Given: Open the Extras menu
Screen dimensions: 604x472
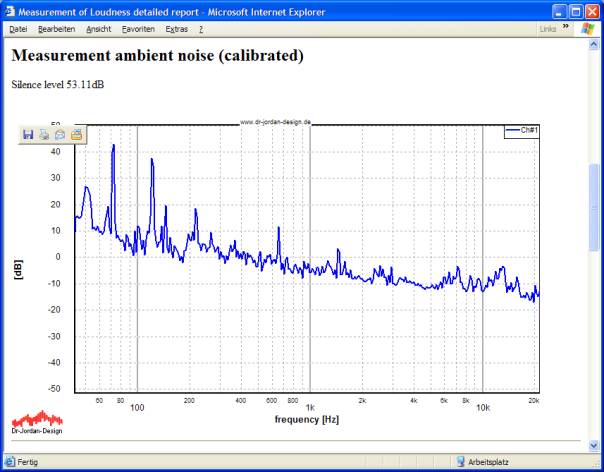Looking at the screenshot, I should (176, 29).
